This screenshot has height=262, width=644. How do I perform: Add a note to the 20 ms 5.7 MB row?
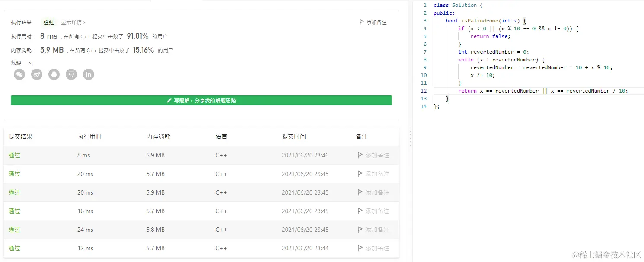coord(373,174)
